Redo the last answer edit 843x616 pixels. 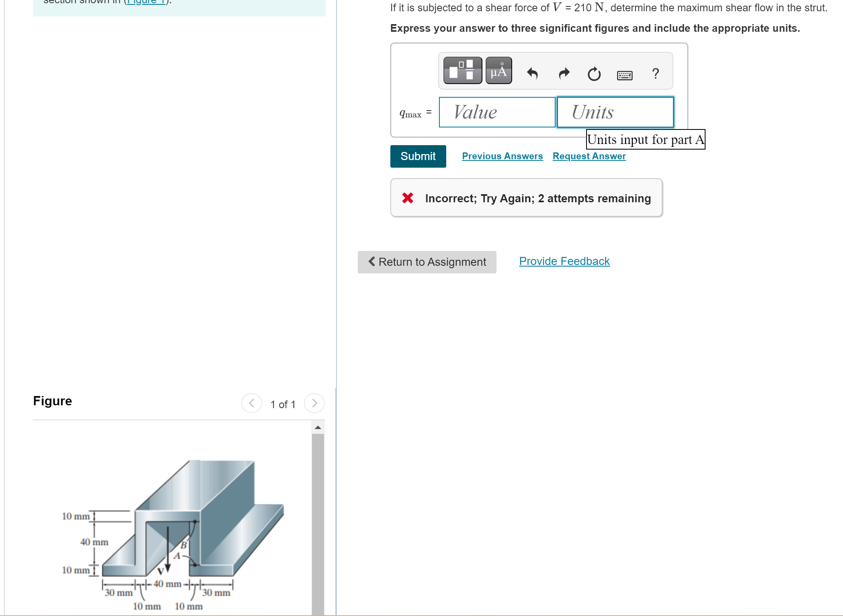(x=563, y=74)
